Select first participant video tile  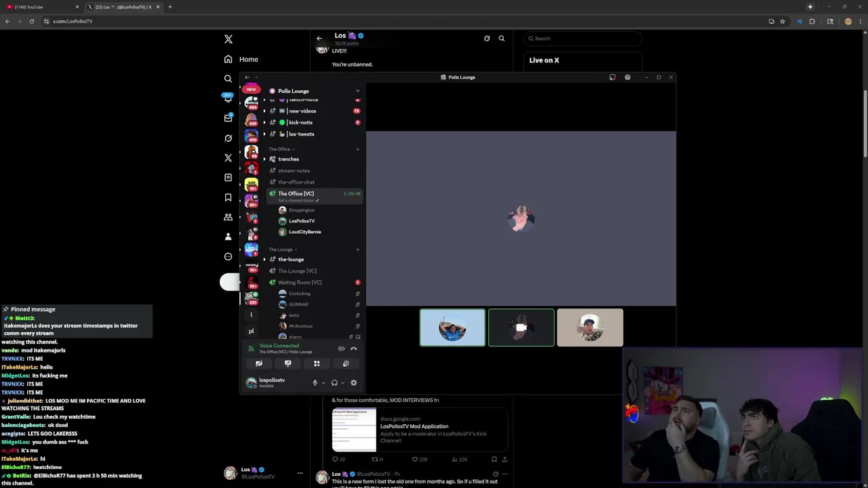click(452, 327)
